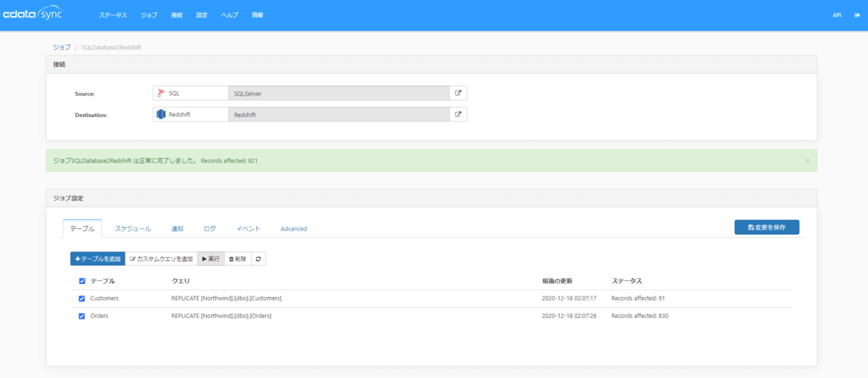Switch to the ログ tab
The image size is (868, 378).
coord(210,228)
